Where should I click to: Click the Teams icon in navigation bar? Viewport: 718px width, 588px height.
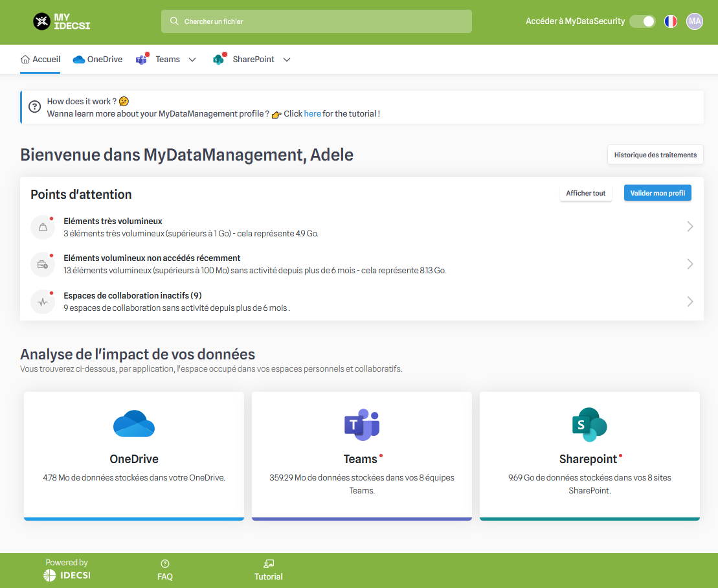click(142, 59)
